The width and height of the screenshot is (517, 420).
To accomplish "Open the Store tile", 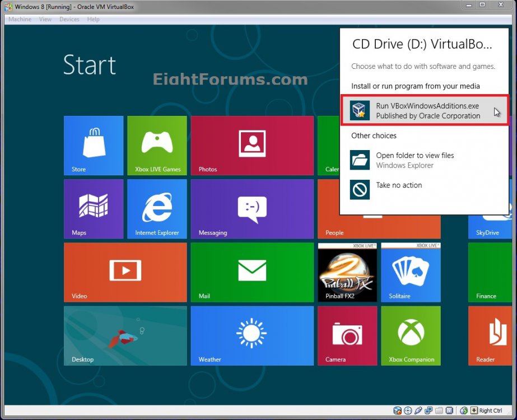I will coord(94,146).
